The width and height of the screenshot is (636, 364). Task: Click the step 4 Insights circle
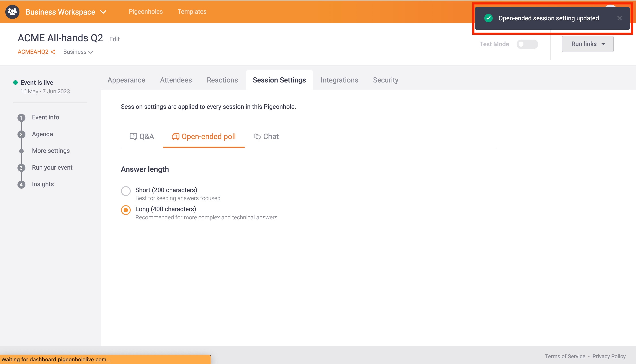[21, 185]
